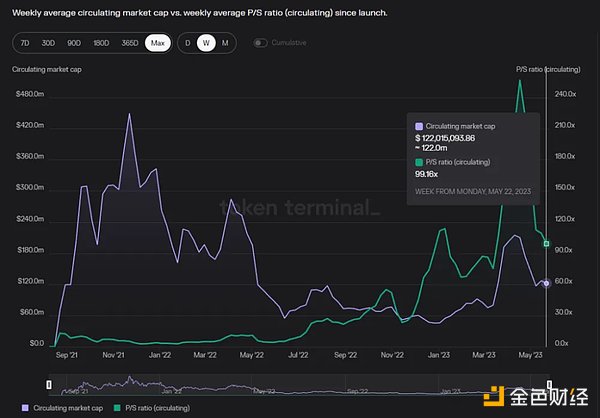Select the Max time range
Image resolution: width=600 pixels, height=418 pixels.
pyautogui.click(x=157, y=43)
